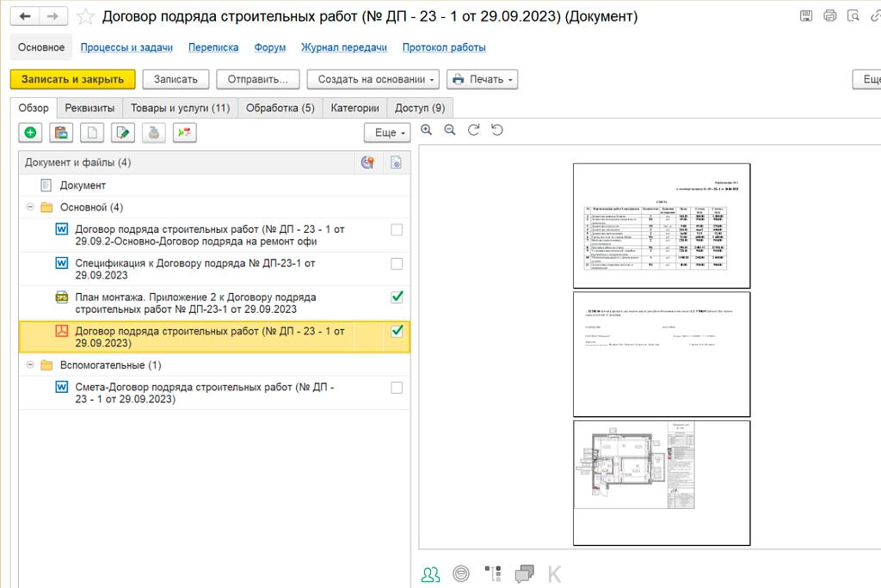Open the chat bubbles icon at bottom
Image resolution: width=881 pixels, height=588 pixels.
(x=524, y=573)
